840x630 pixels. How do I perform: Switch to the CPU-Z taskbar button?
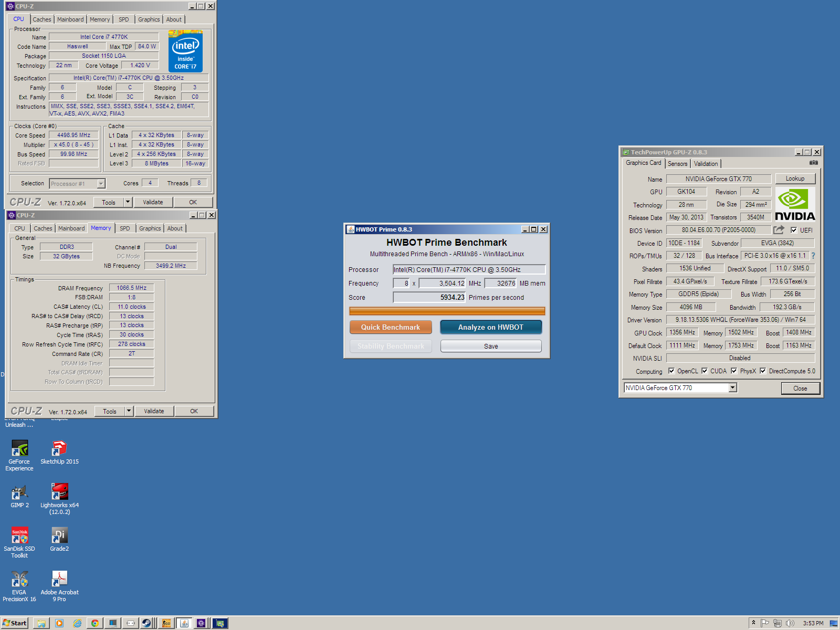point(201,623)
